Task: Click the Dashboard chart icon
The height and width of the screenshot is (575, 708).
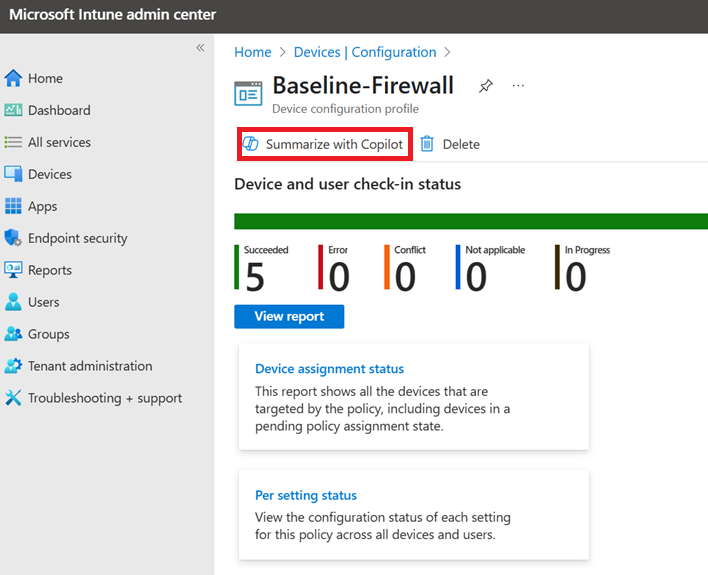Action: (x=13, y=110)
